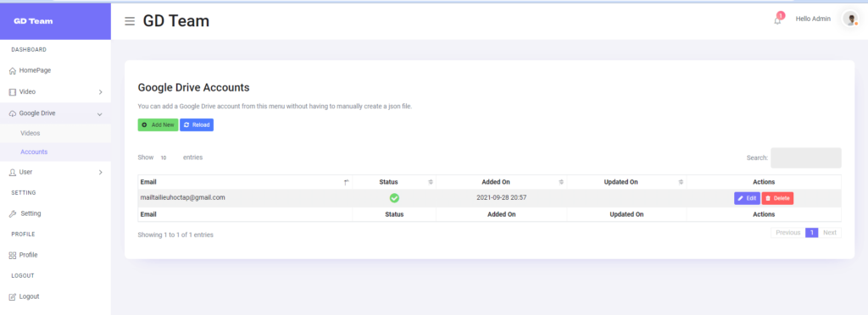Edit the mailtailieuhoctap account
The image size is (868, 315).
tap(747, 198)
